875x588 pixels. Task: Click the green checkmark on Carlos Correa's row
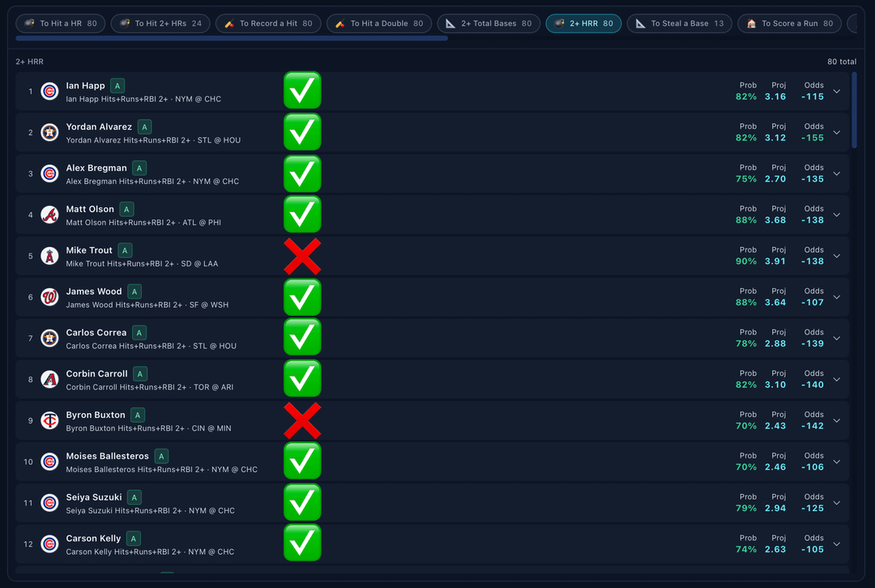[302, 338]
